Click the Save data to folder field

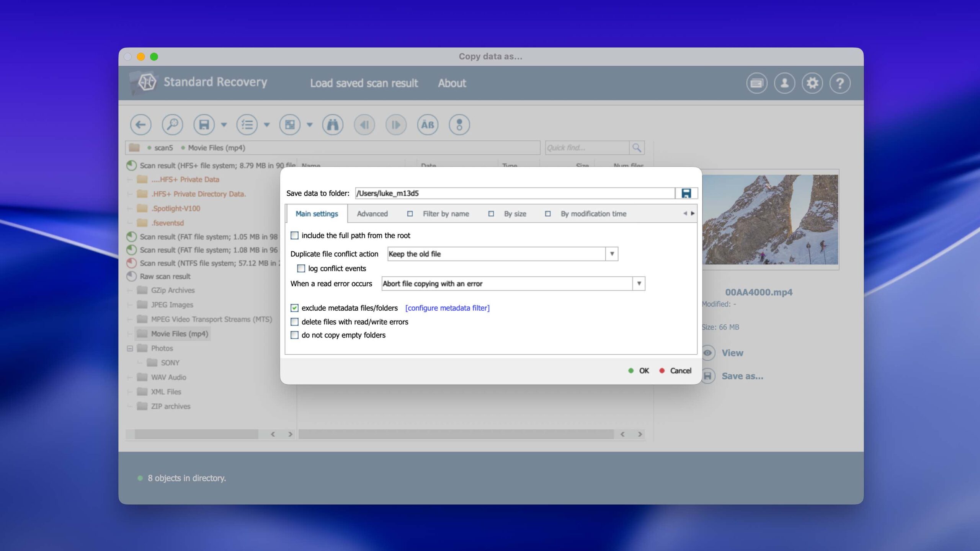point(514,193)
